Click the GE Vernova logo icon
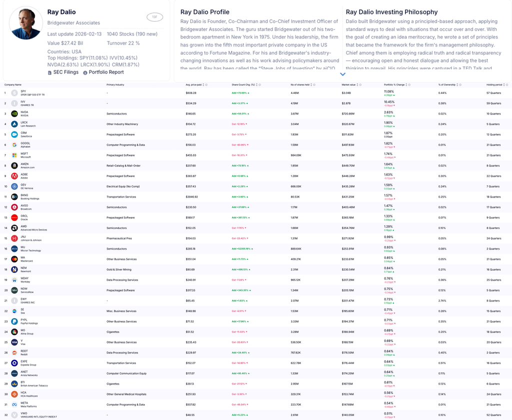 point(14,186)
